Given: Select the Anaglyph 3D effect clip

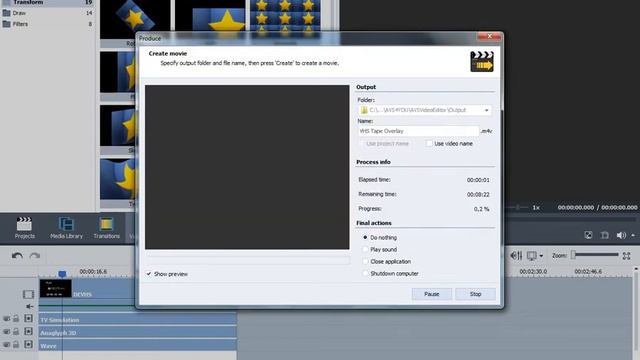Looking at the screenshot, I should (138, 333).
